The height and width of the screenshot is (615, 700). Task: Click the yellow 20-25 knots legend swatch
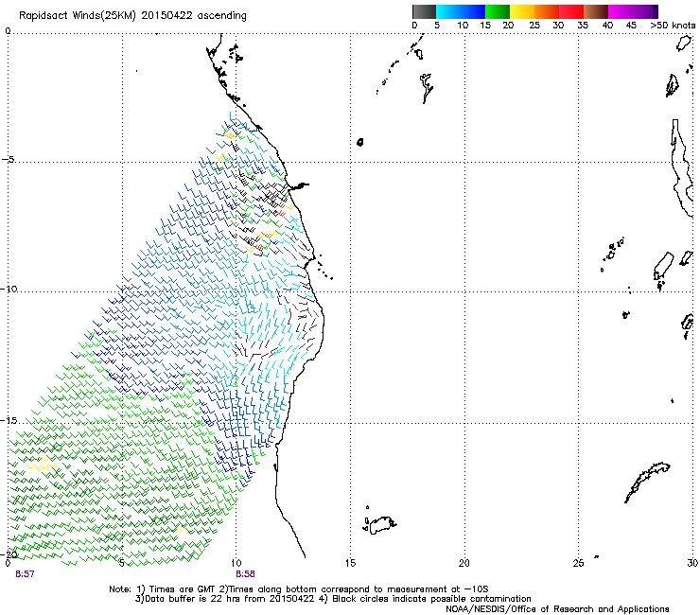(522, 11)
